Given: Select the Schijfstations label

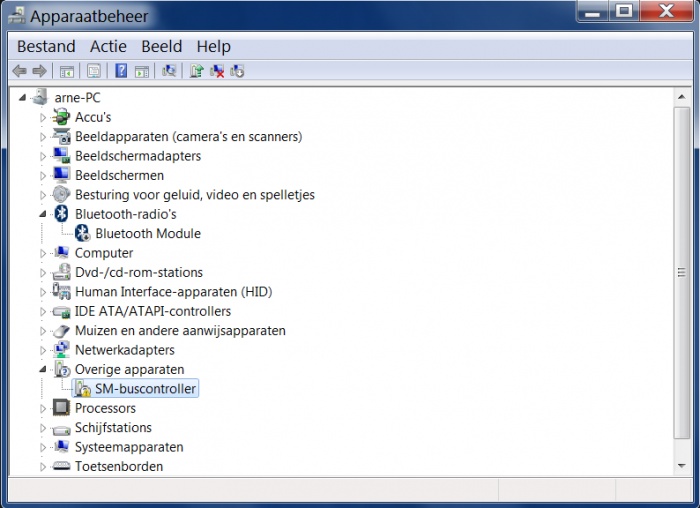Looking at the screenshot, I should 113,427.
